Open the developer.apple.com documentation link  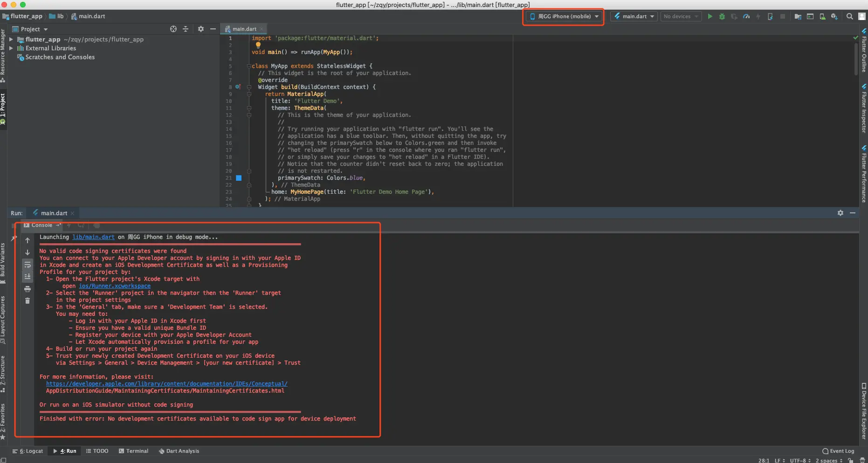167,384
